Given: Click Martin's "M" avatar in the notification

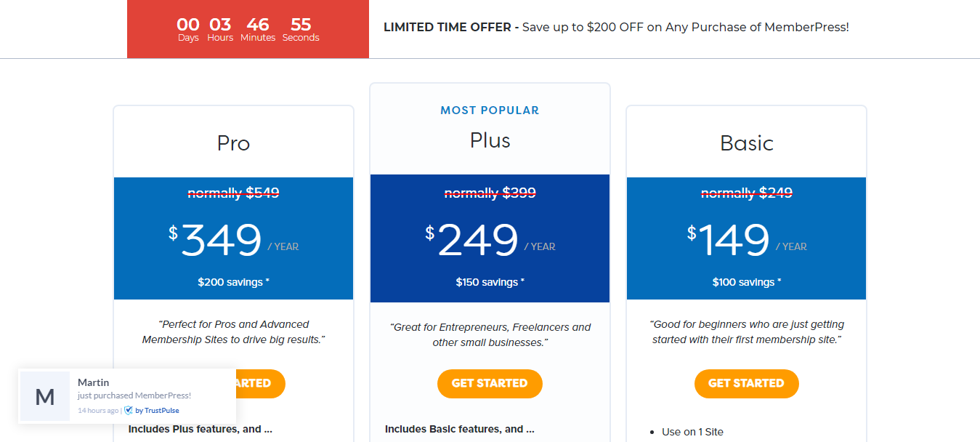Looking at the screenshot, I should click(44, 396).
